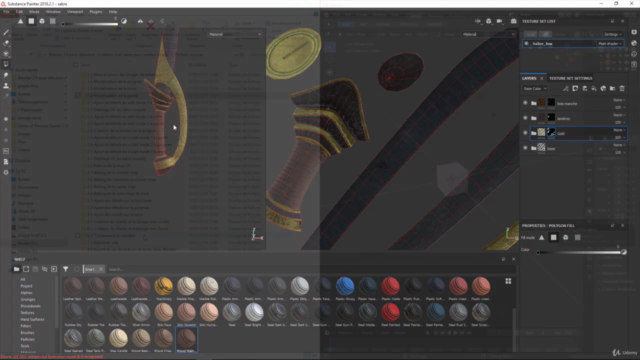
Task: Click the shelf import resource icon
Action: tap(54, 269)
